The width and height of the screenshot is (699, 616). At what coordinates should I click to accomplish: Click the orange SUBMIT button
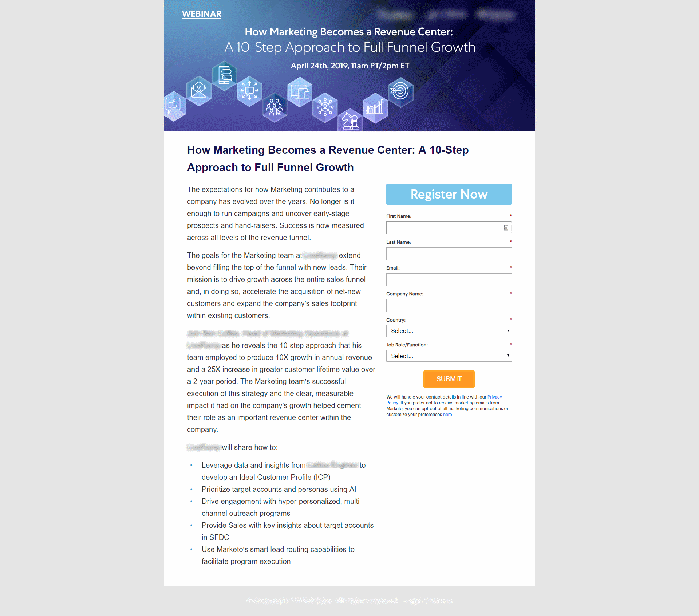448,378
